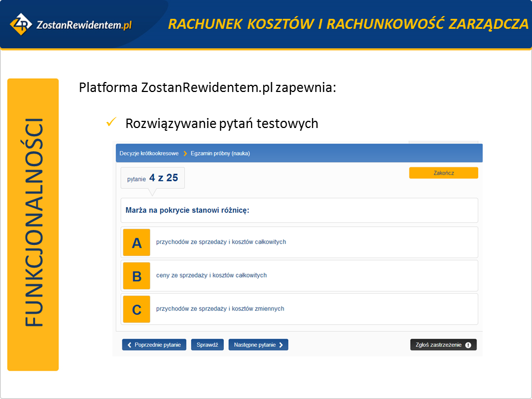Click the orange breadcrumb separator arrow
Viewport: 532px width, 399px height.
click(x=185, y=154)
